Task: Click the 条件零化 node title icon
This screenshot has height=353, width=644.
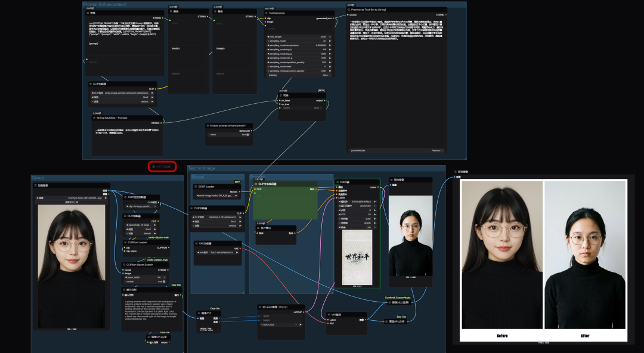Action: pyautogui.click(x=258, y=228)
